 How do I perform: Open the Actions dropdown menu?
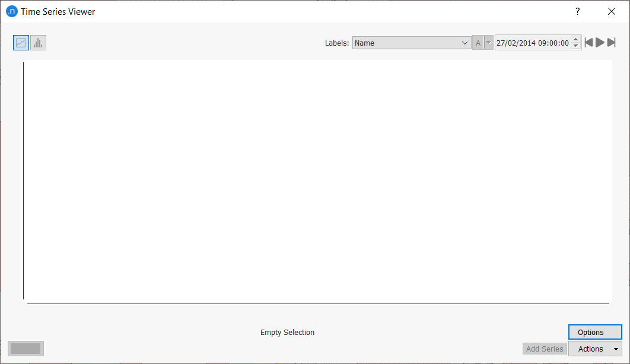tap(595, 349)
